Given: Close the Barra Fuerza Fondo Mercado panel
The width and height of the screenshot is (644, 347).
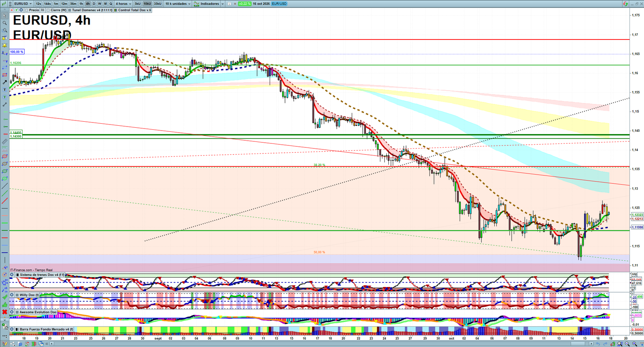Looking at the screenshot, I should tap(12, 329).
